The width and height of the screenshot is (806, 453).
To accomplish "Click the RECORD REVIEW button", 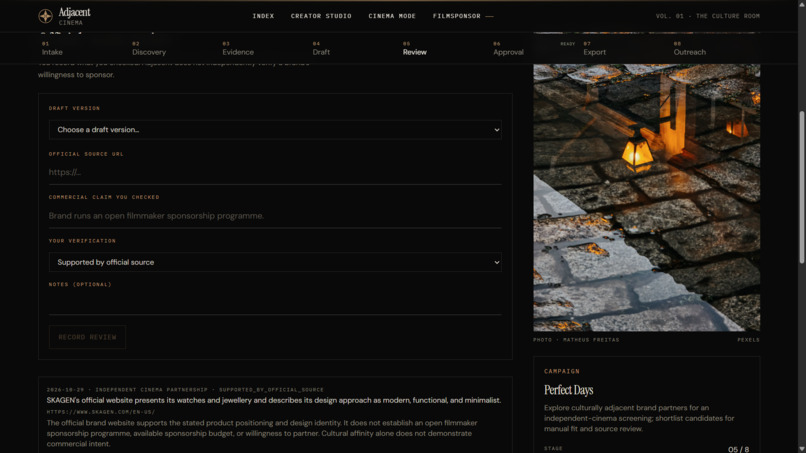I will click(87, 337).
